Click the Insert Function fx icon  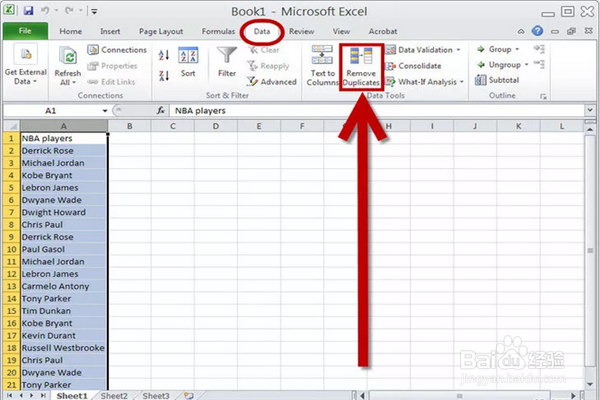[161, 111]
